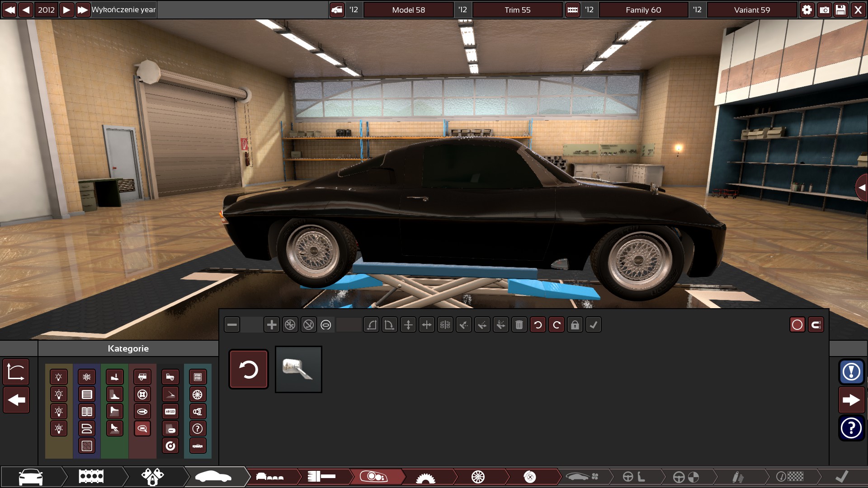
Task: Toggle the free-move crosshair circle tool
Action: click(x=290, y=324)
